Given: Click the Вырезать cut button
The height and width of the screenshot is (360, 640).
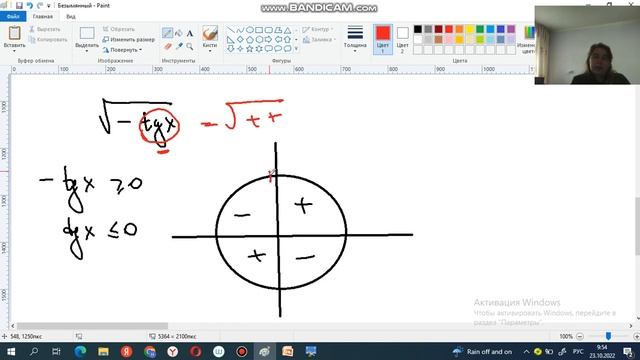Looking at the screenshot, I should click(x=45, y=29).
